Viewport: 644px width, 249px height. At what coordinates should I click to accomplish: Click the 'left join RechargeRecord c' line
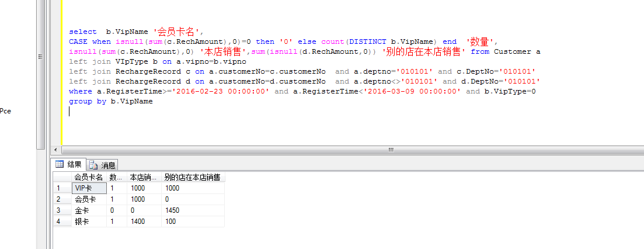[302, 71]
